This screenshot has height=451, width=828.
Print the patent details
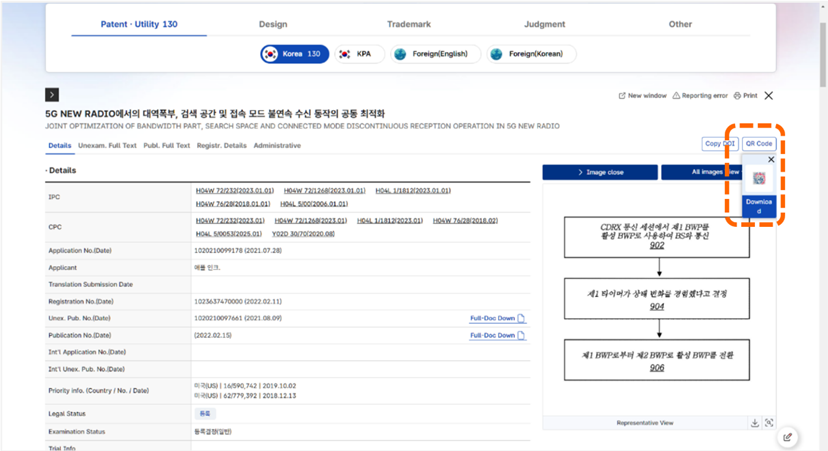click(738, 96)
